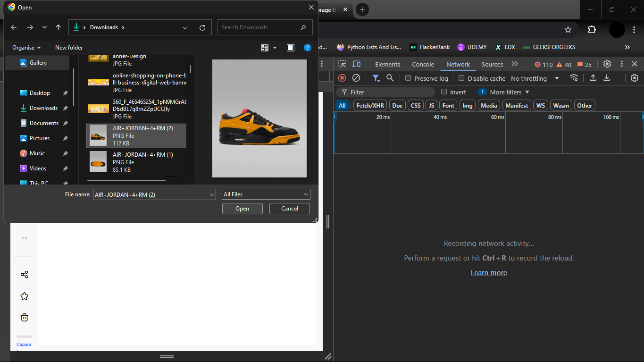Open the DevTools settings gear
The image size is (644, 362).
pyautogui.click(x=607, y=64)
